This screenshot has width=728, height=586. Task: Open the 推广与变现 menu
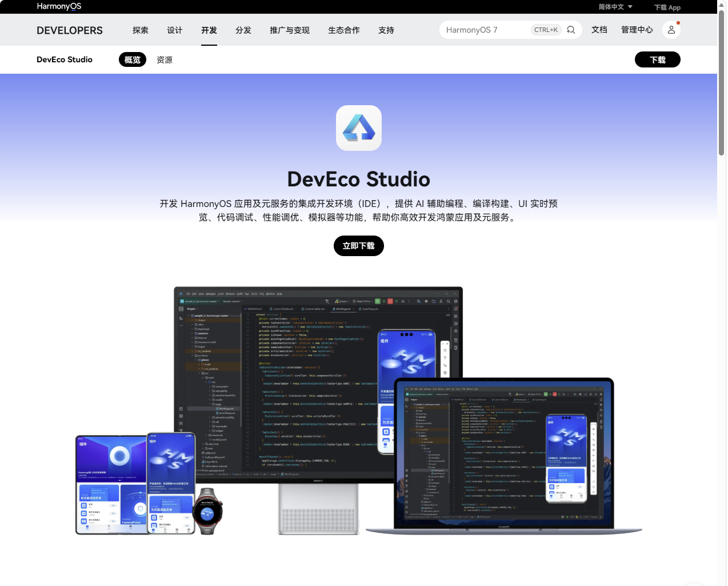pos(290,30)
